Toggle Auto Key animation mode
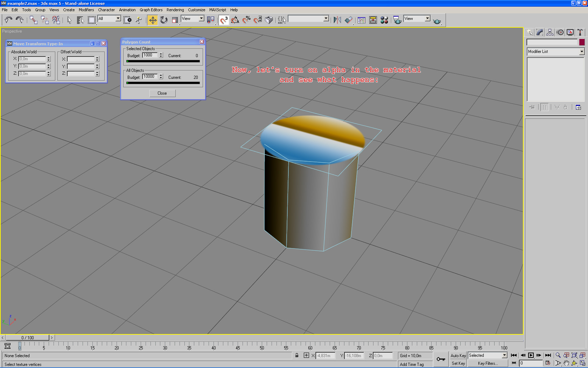 (458, 355)
